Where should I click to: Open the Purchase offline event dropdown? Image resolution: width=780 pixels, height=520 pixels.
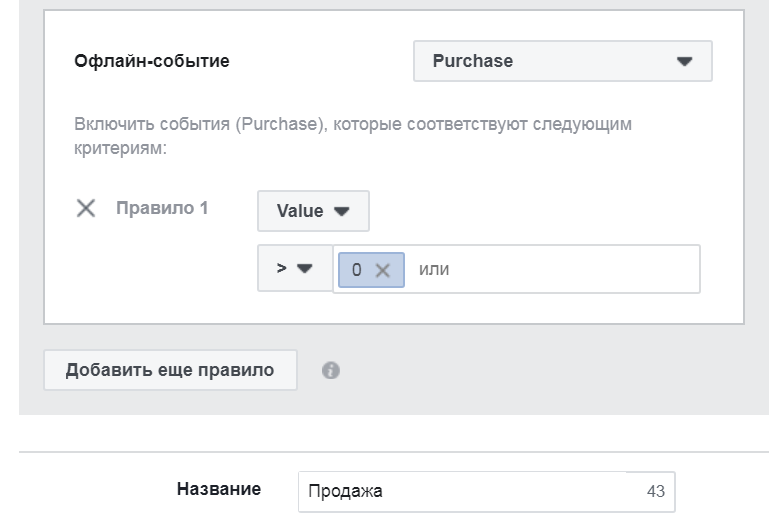[x=563, y=61]
